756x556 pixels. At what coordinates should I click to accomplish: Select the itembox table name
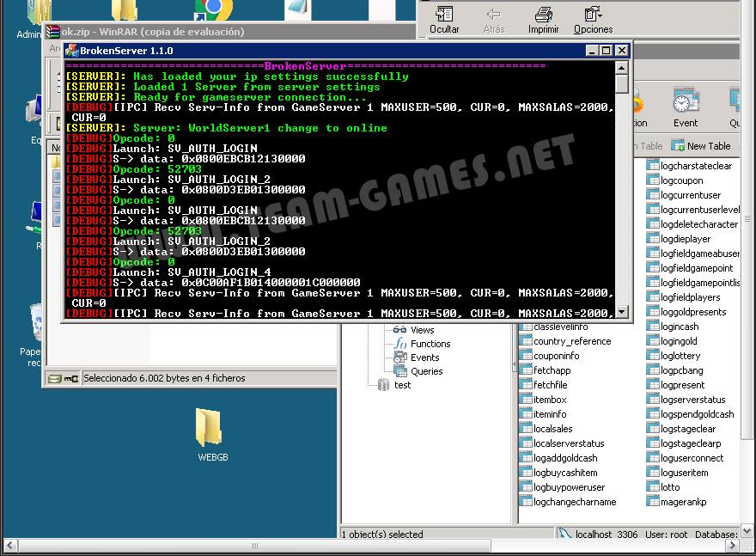click(550, 400)
